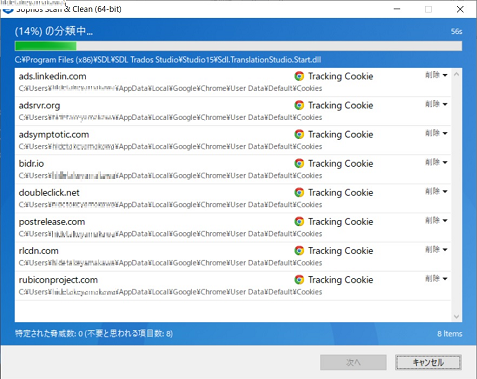Click the (14%) の分類中 status heading
This screenshot has height=379, width=477.
54,31
